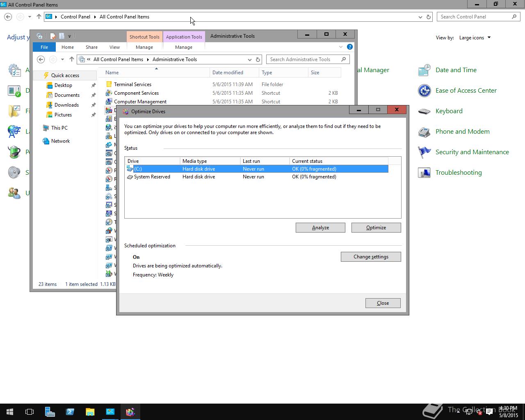525x420 pixels.
Task: Open Manage tab under Shortcut Tools
Action: [x=144, y=47]
